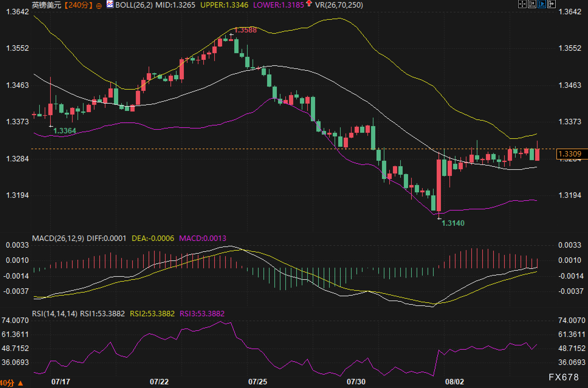
Task: Click the VR(26,70,250) indicator label
Action: pyautogui.click(x=339, y=5)
